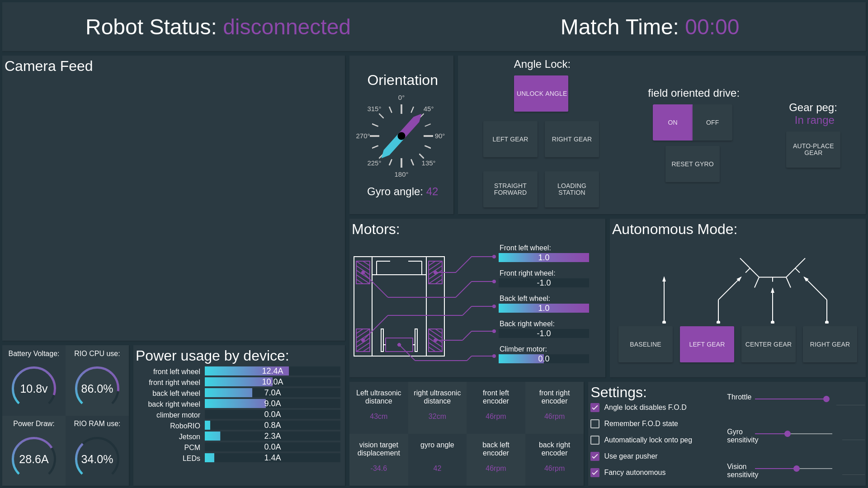Select the CENTER GEAR autonomous mode
This screenshot has width=868, height=488.
point(769,344)
